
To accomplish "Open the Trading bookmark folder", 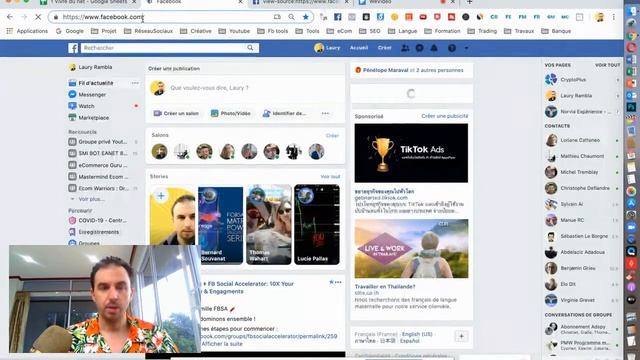I will click(x=482, y=31).
